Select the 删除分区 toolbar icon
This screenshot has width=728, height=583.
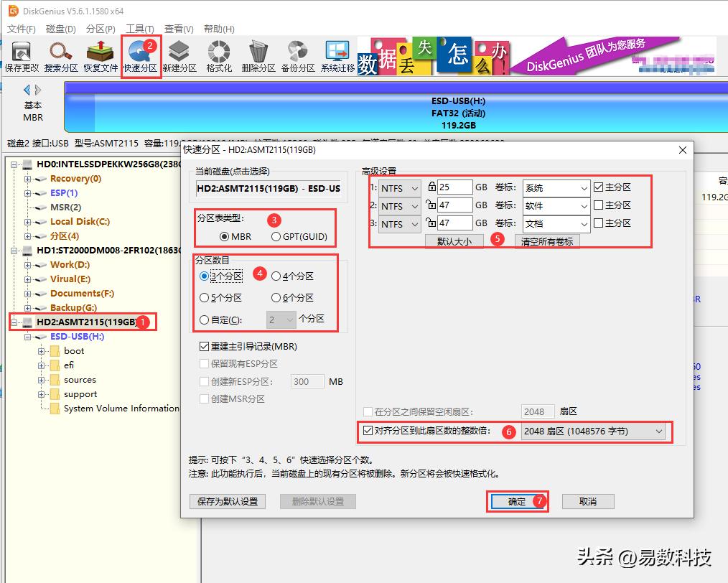coord(257,56)
